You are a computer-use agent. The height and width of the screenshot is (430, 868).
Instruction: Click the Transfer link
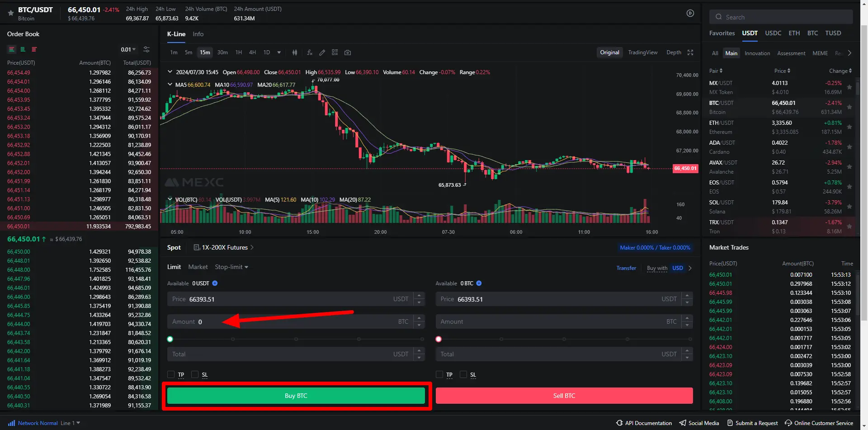(x=626, y=268)
